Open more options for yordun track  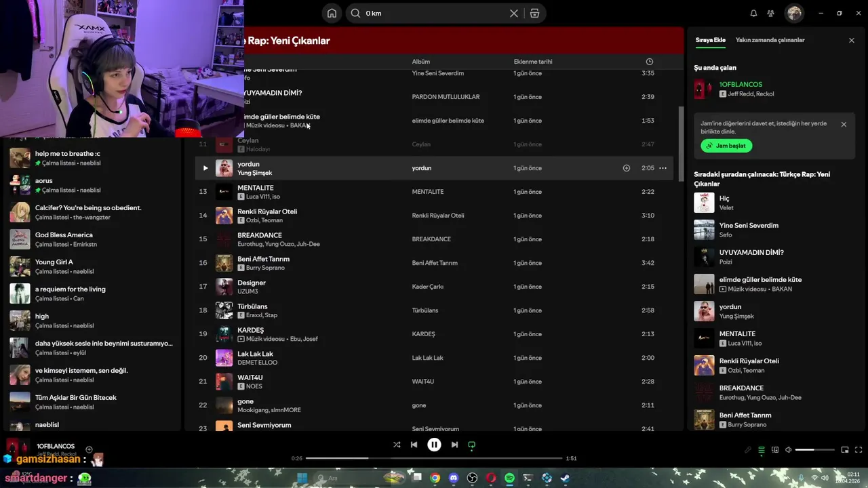(x=663, y=168)
